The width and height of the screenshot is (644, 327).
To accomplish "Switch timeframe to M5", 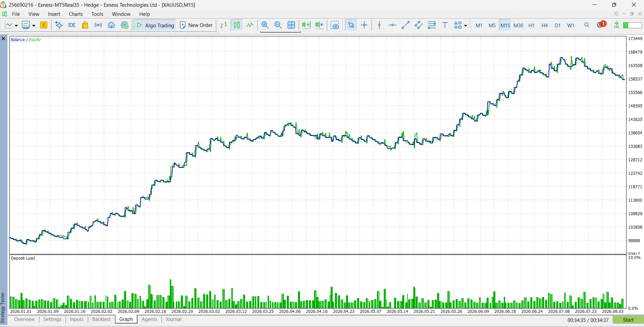I will pyautogui.click(x=492, y=25).
